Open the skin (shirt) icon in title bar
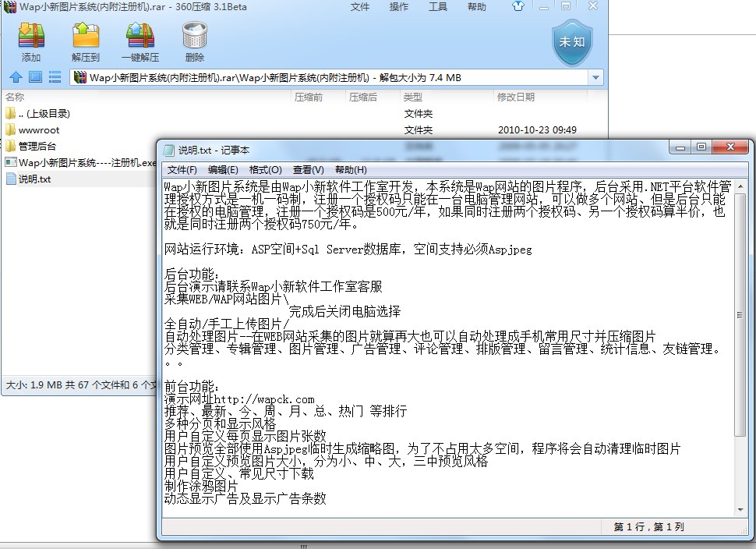This screenshot has height=549, width=756. [x=518, y=7]
